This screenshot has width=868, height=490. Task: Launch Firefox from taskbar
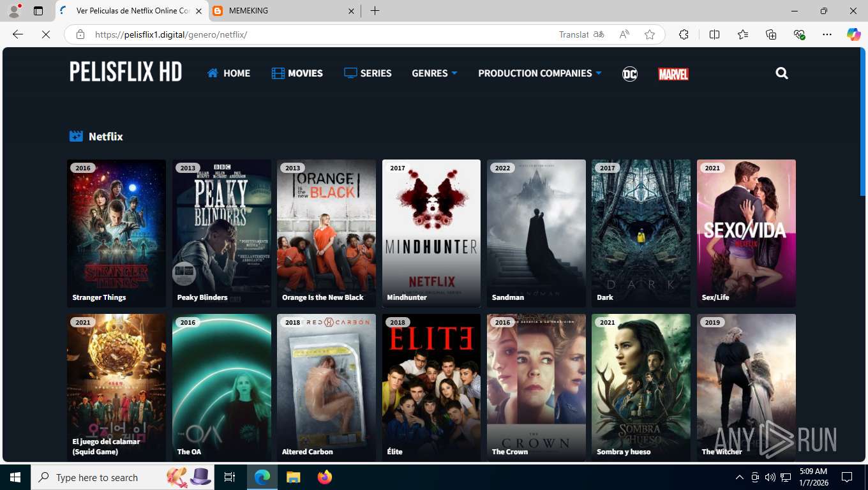pyautogui.click(x=325, y=477)
